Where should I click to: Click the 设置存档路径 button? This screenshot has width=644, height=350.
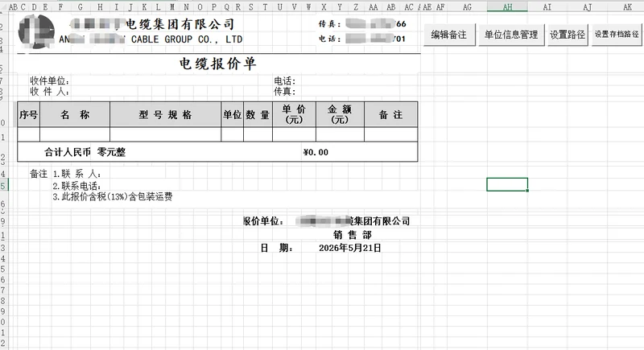pos(617,35)
